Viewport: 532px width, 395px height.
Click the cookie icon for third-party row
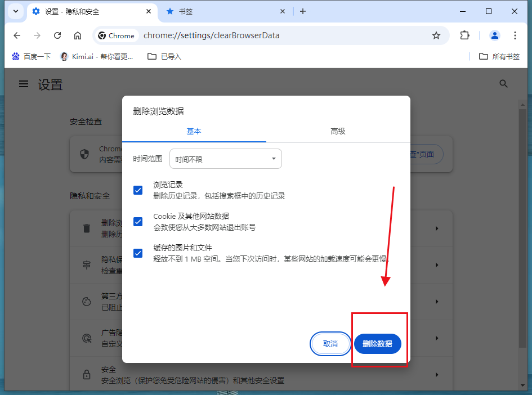(x=87, y=302)
